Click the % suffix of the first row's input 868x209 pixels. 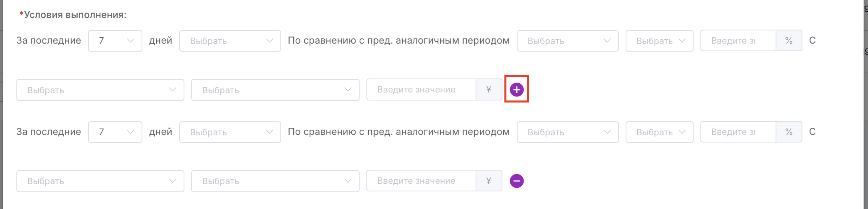pyautogui.click(x=789, y=40)
